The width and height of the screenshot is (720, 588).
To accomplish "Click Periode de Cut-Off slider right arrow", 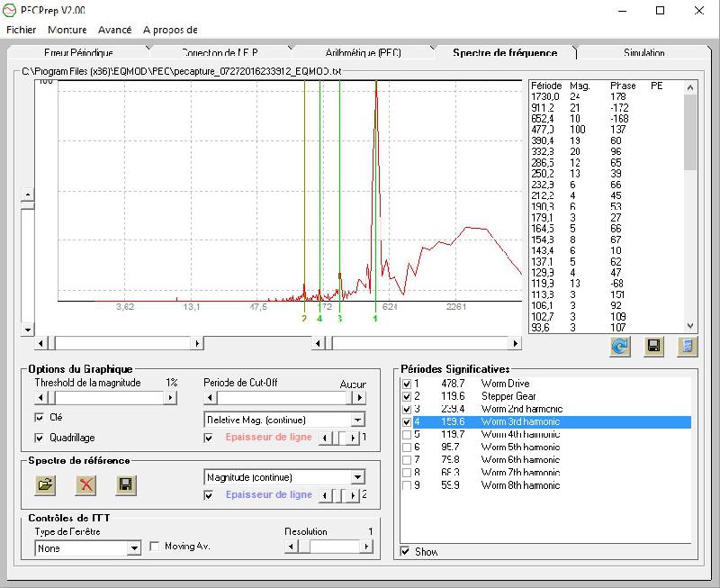I will (359, 397).
